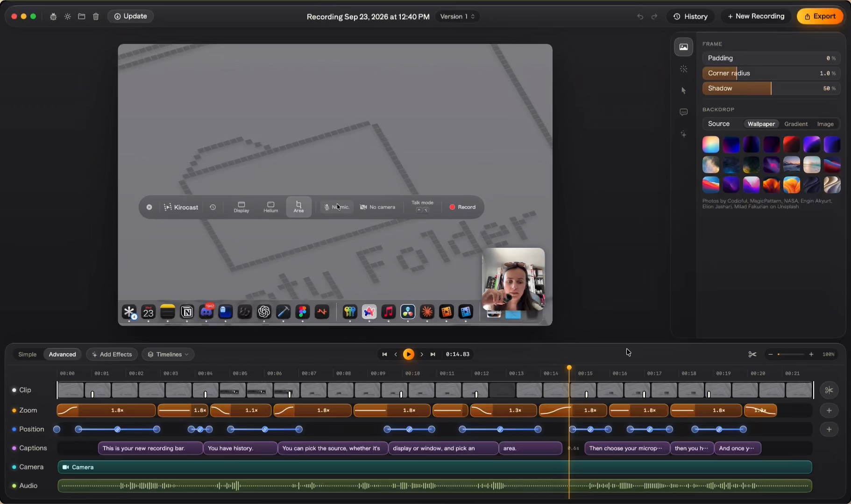Toggle the brightness theme icon
The image size is (851, 504).
pyautogui.click(x=68, y=16)
